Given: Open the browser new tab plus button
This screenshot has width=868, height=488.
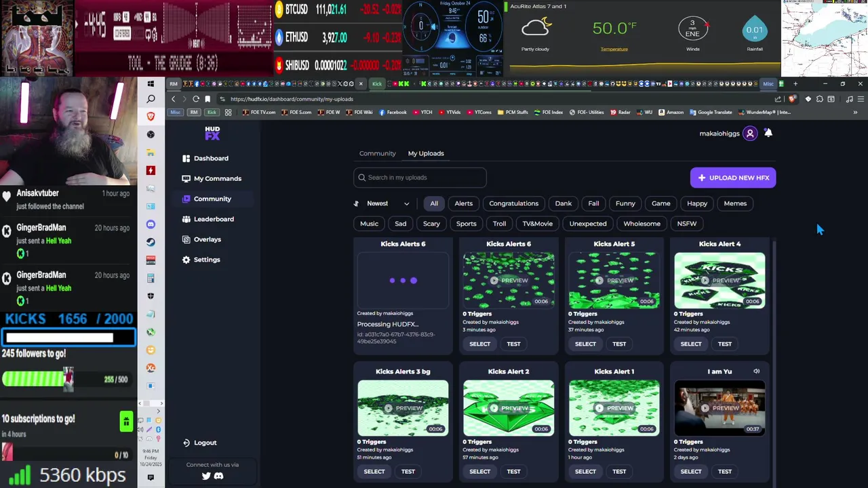Looking at the screenshot, I should [x=795, y=84].
